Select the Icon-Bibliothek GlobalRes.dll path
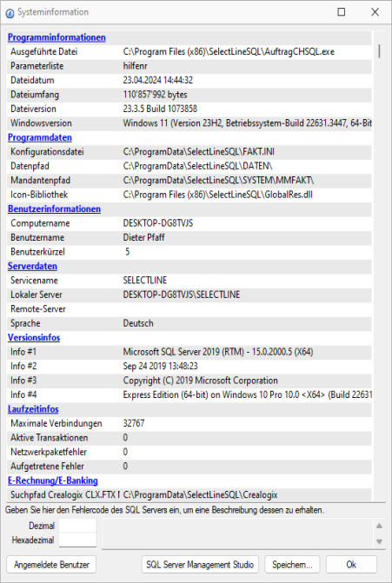The height and width of the screenshot is (583, 392). click(217, 195)
